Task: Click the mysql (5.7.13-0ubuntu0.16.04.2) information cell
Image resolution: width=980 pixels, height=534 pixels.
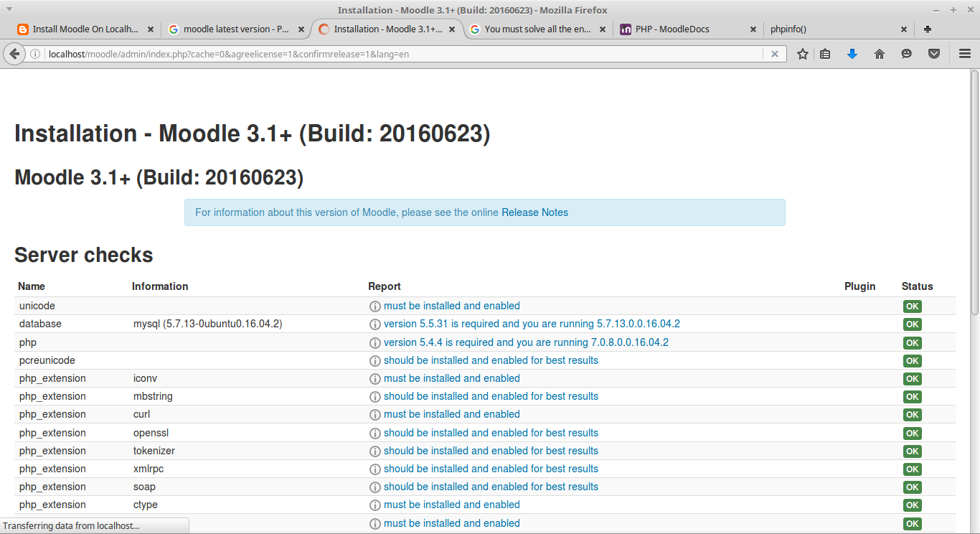Action: (208, 324)
